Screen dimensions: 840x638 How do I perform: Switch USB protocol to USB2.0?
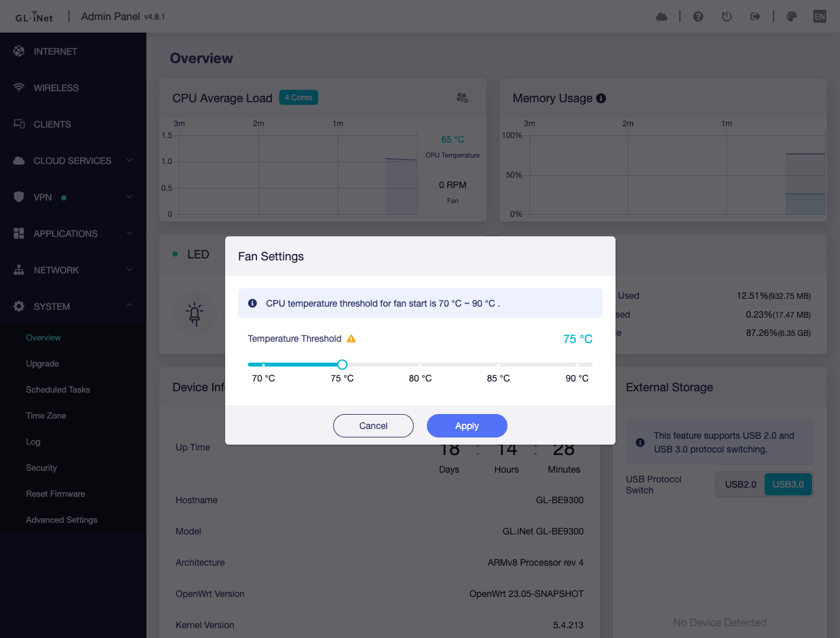coord(740,484)
